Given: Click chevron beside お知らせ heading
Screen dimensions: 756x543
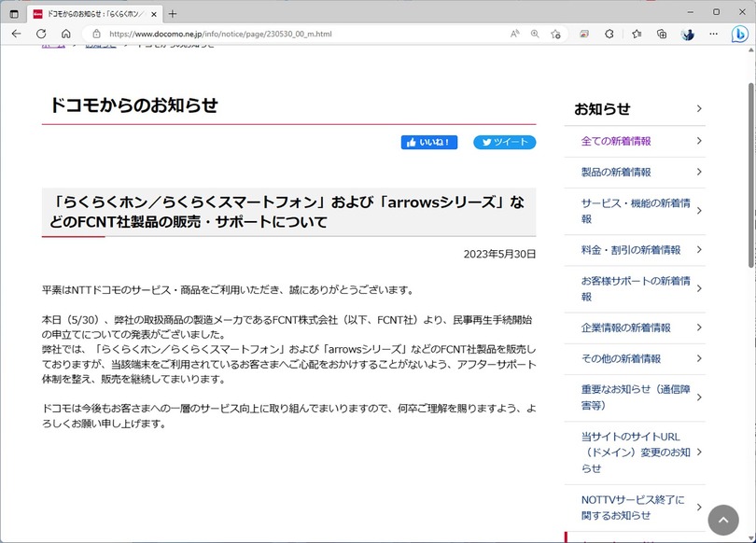Looking at the screenshot, I should pyautogui.click(x=699, y=109).
